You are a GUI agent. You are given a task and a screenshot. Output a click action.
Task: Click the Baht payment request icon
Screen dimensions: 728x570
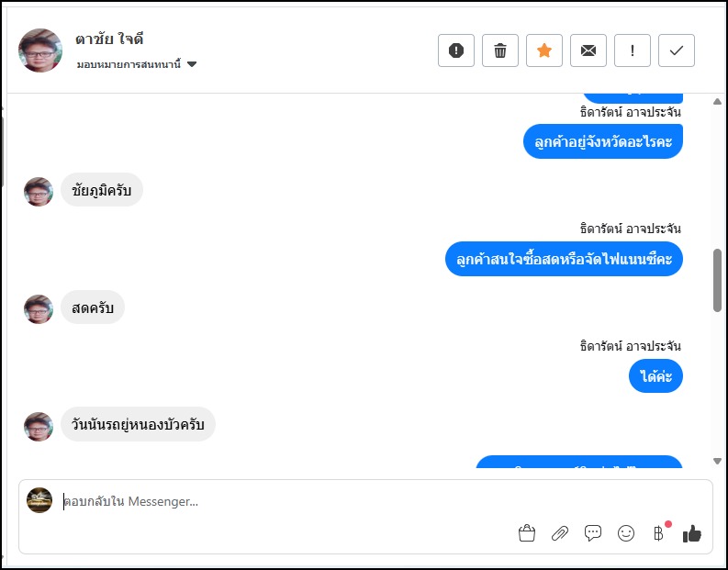click(x=658, y=533)
